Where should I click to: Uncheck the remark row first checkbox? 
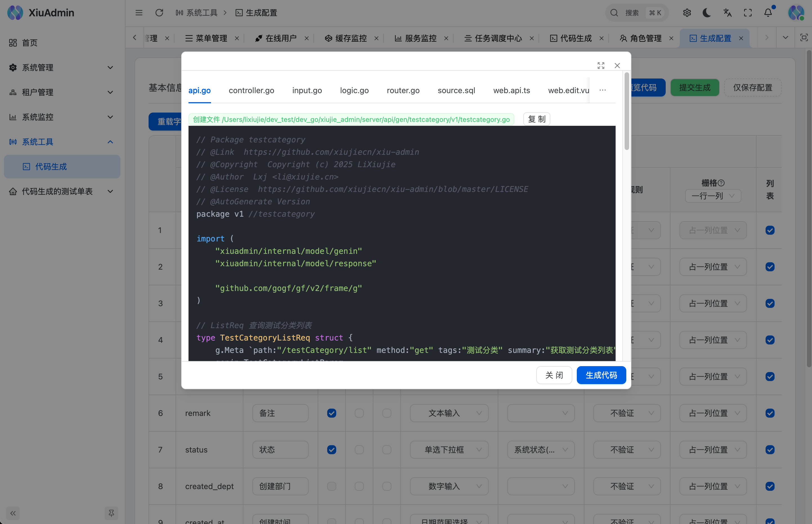tap(331, 413)
